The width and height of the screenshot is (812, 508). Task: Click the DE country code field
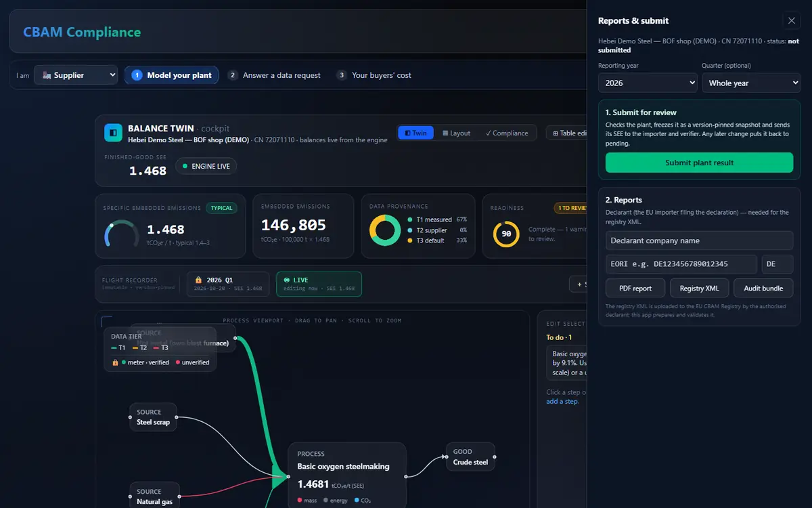777,264
